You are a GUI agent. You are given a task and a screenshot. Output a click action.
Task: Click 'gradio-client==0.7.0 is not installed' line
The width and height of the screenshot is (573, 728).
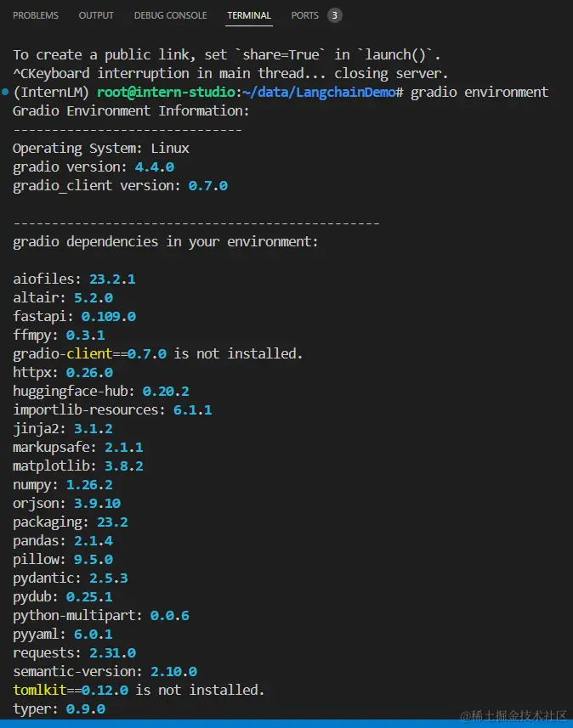click(158, 353)
